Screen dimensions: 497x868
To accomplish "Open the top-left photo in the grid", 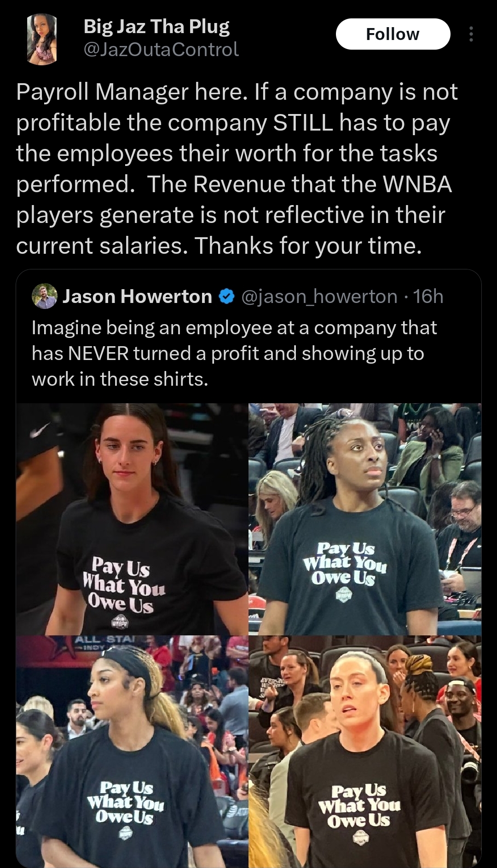I will pyautogui.click(x=132, y=519).
